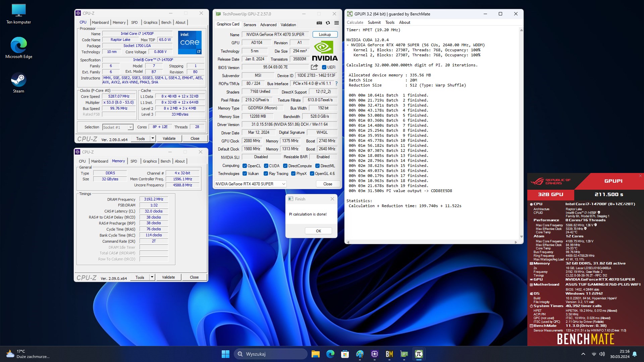This screenshot has width=644, height=362.
Task: Toggle UEFI checkbox in GPU-Z
Action: click(x=324, y=67)
